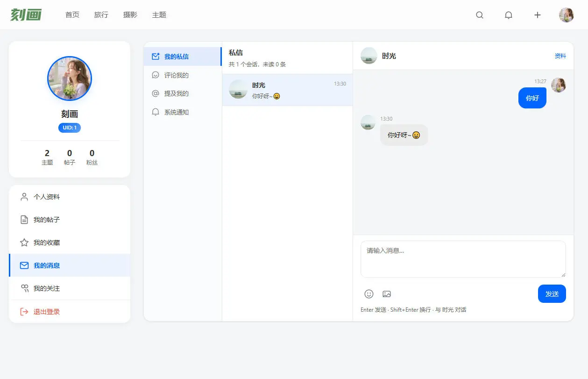Screen dimensions: 588x379
Task: Click the 13:30 time in conversation list
Action: (340, 84)
